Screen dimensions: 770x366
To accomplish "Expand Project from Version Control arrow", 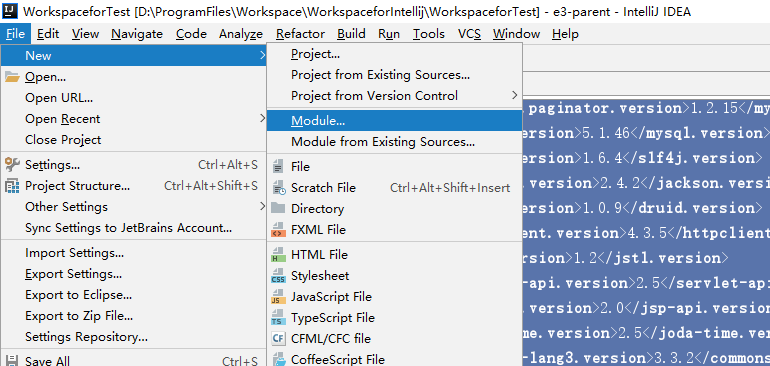I will pos(514,95).
